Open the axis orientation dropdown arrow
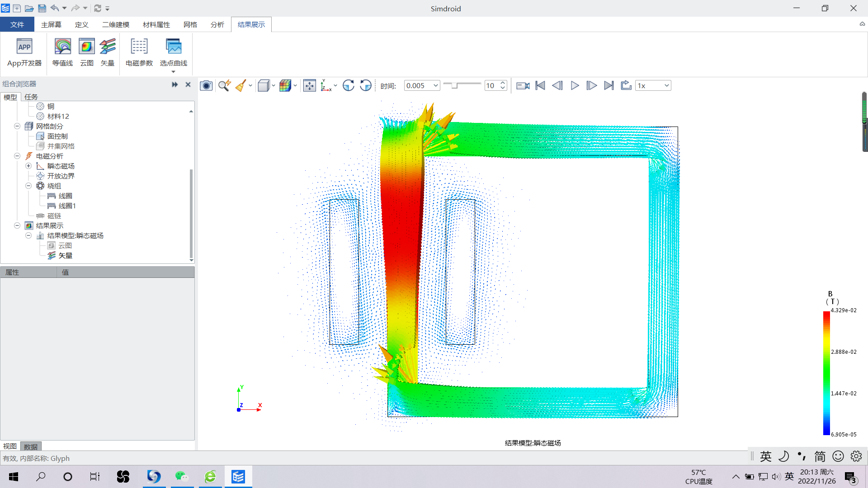Viewport: 868px width, 488px height. coord(335,86)
